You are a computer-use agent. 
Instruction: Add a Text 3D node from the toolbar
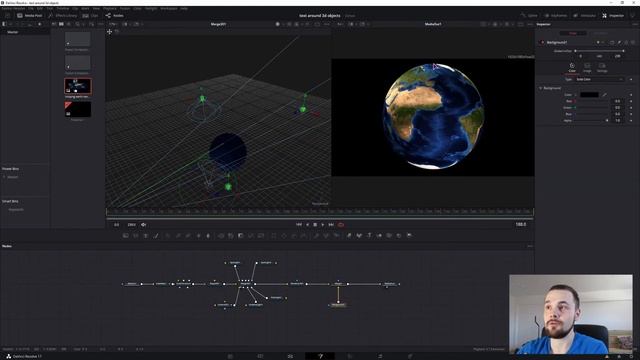(369, 236)
